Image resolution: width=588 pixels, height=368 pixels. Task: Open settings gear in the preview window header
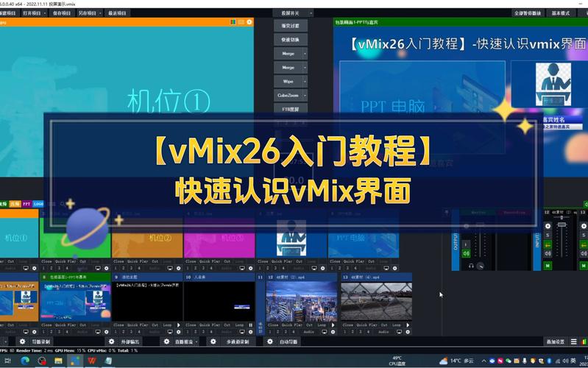point(249,22)
